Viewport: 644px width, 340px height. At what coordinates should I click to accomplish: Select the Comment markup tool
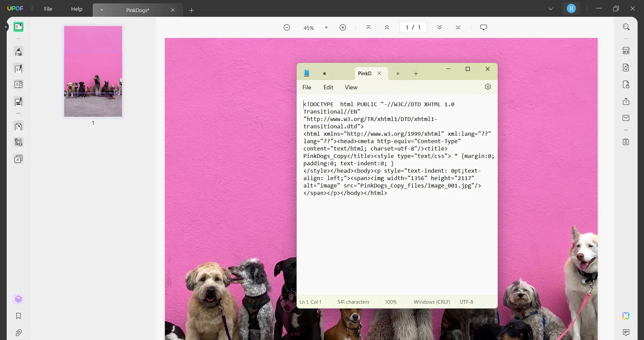(x=18, y=51)
